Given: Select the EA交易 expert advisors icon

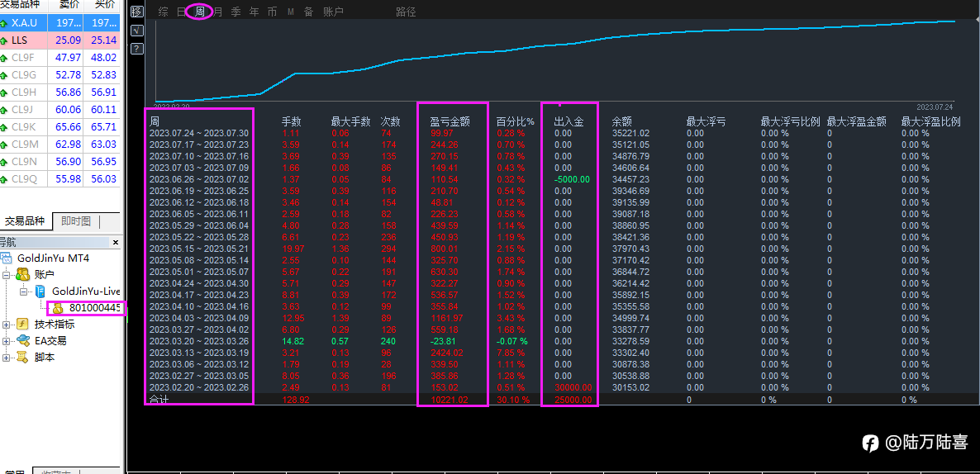Looking at the screenshot, I should pyautogui.click(x=23, y=340).
